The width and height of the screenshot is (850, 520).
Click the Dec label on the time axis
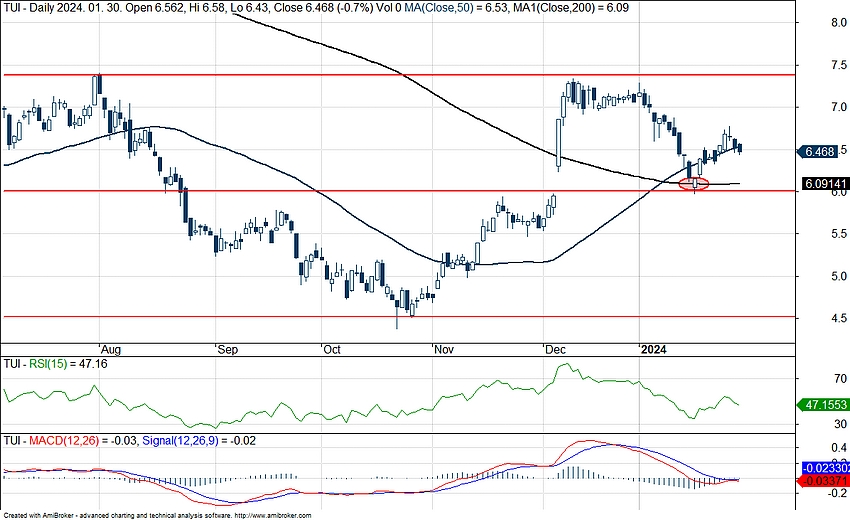(556, 350)
